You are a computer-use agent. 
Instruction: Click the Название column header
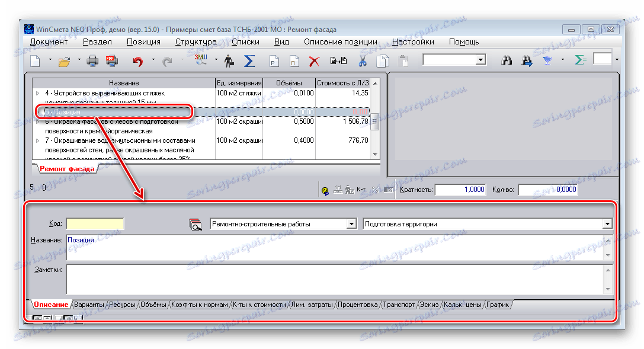click(x=124, y=83)
